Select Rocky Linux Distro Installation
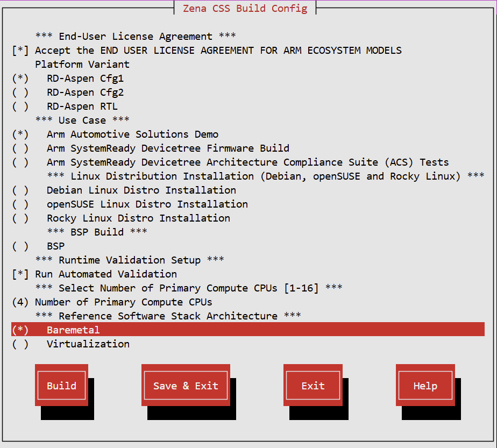This screenshot has width=497, height=448. pyautogui.click(x=121, y=218)
